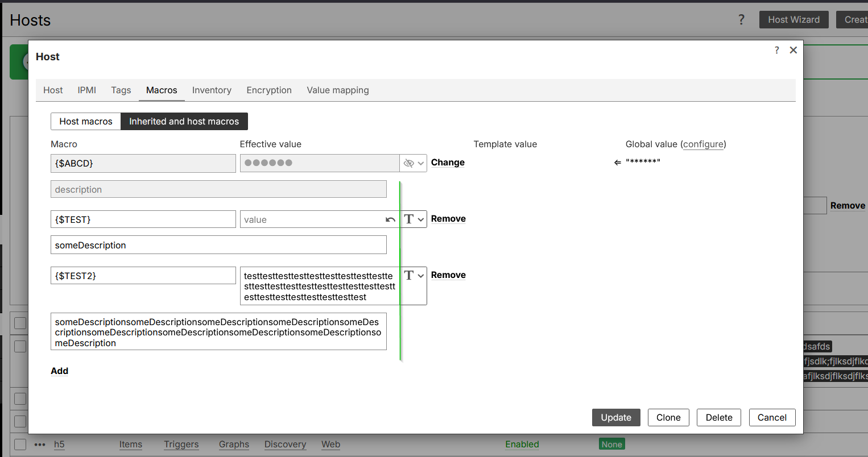Switch to Host macros view
868x457 pixels.
[86, 121]
